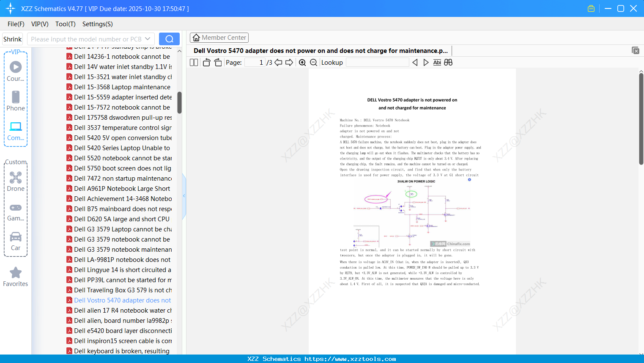The height and width of the screenshot is (363, 644).
Task: Find previous Lookup match triangle
Action: click(x=415, y=63)
